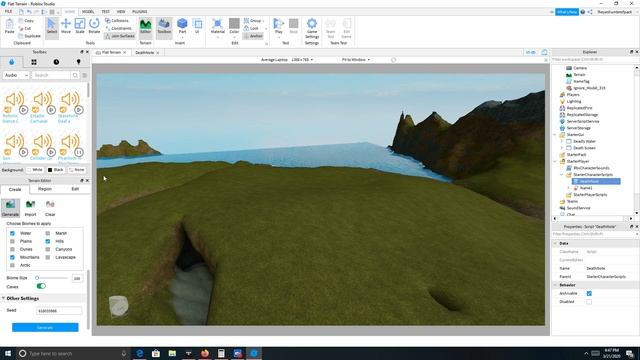Select the Clear terrain tool icon
This screenshot has width=640, height=360.
(x=50, y=208)
